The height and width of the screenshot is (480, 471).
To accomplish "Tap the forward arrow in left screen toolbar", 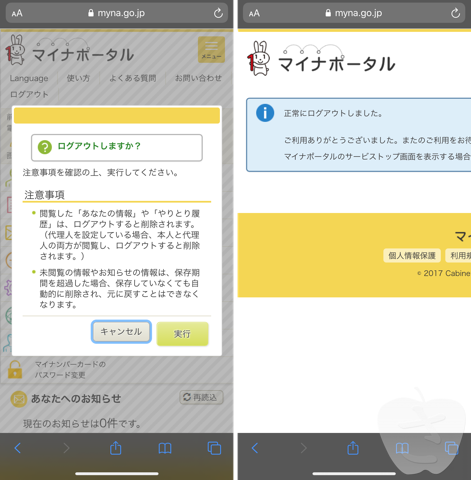I will 66,448.
